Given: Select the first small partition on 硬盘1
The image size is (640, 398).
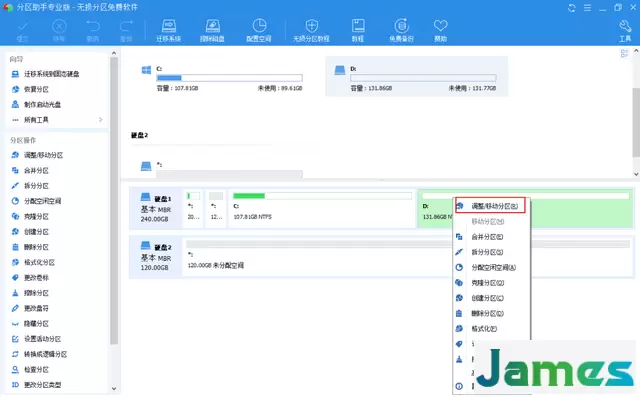Looking at the screenshot, I should (x=193, y=208).
